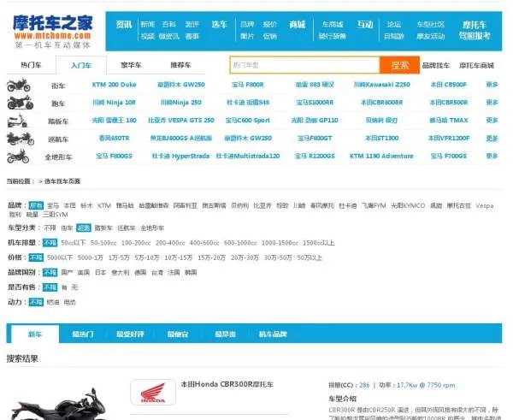
Task: Open the 品牌找车 link
Action: pyautogui.click(x=436, y=66)
